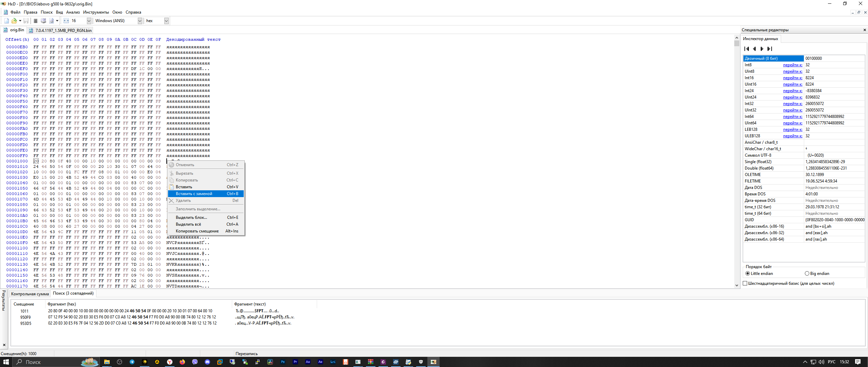This screenshot has height=367, width=868.
Task: Click next byte arrow in Data inspector
Action: point(762,49)
